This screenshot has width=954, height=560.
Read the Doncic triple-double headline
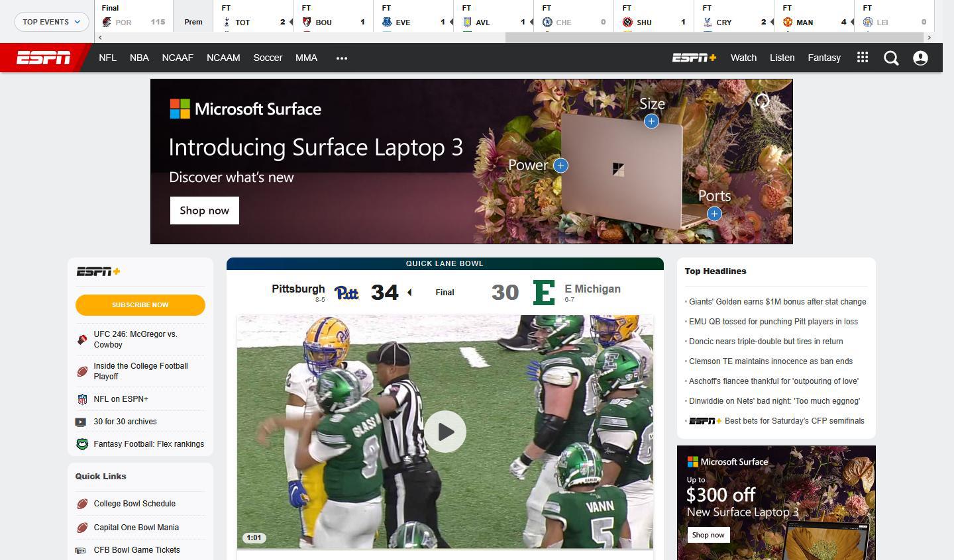pos(766,341)
